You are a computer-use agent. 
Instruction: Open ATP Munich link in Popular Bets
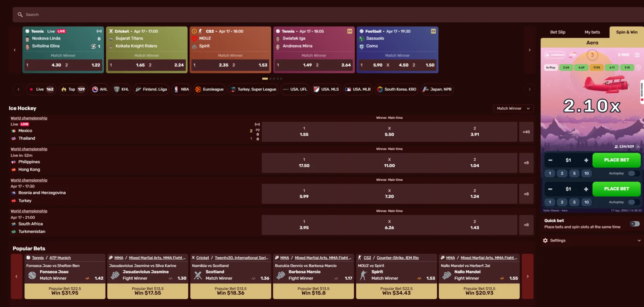[60, 258]
